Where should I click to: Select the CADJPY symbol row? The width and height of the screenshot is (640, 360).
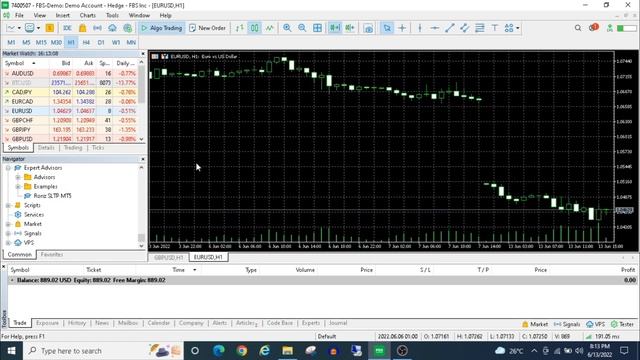pyautogui.click(x=69, y=92)
